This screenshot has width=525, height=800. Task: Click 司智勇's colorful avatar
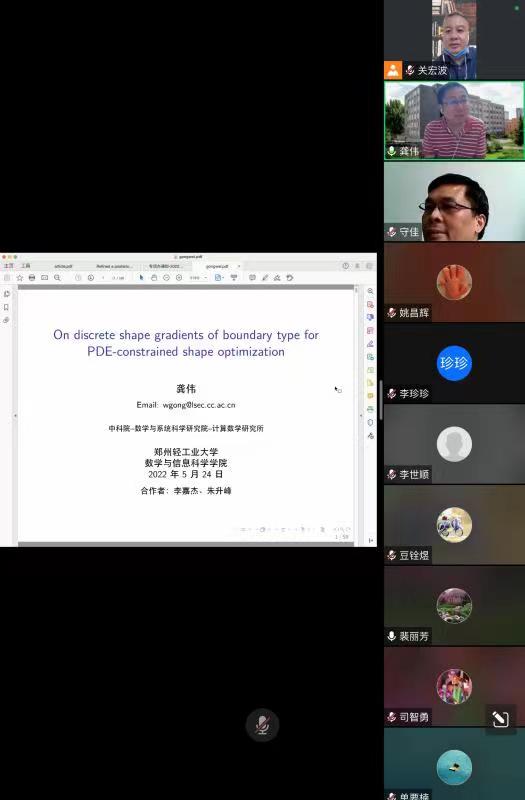pyautogui.click(x=454, y=686)
